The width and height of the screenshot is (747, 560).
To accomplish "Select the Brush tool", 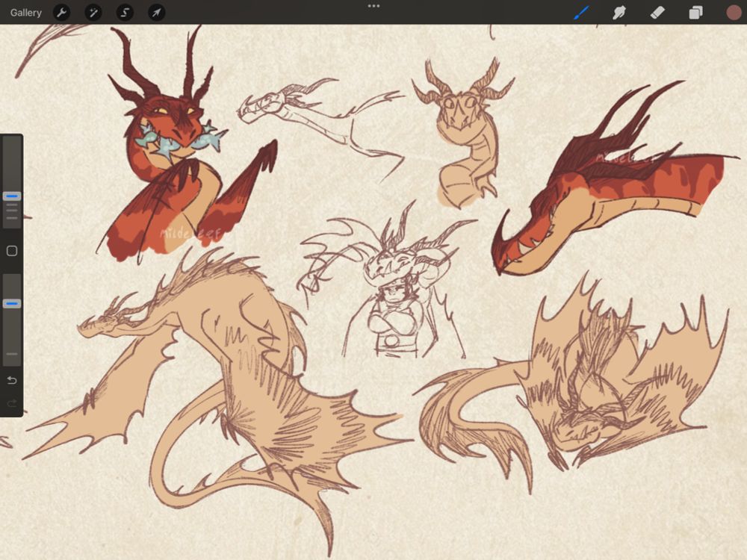I will pyautogui.click(x=581, y=13).
